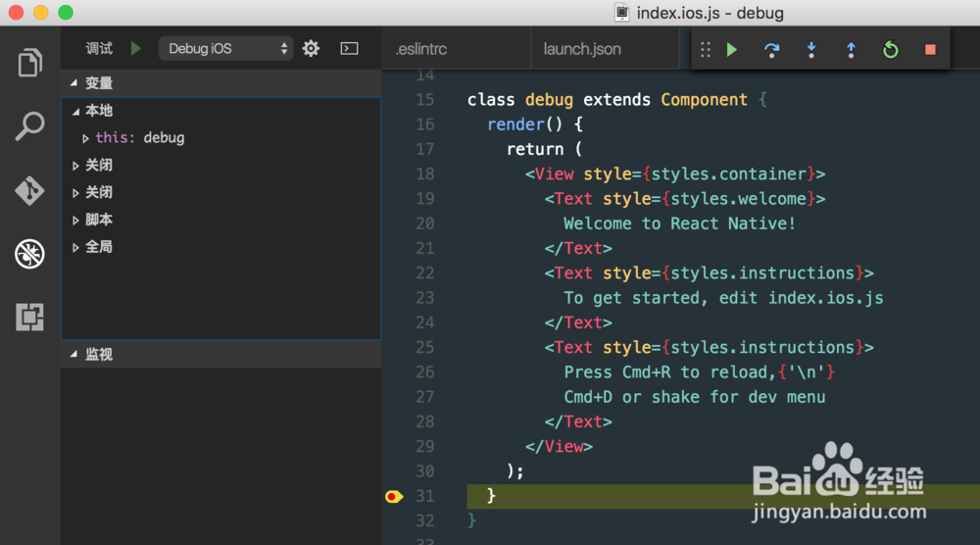Click the 'return (' statement on line 17
Screen dimensions: 980x545
(544, 149)
